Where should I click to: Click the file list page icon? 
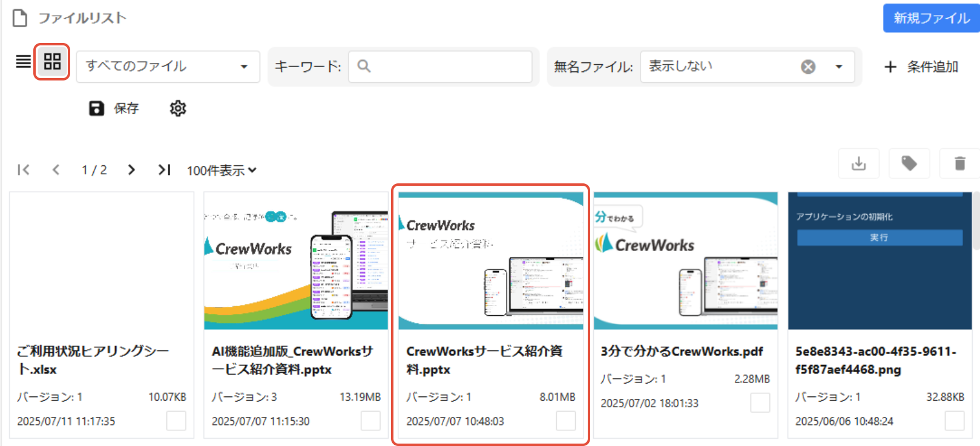pyautogui.click(x=20, y=18)
